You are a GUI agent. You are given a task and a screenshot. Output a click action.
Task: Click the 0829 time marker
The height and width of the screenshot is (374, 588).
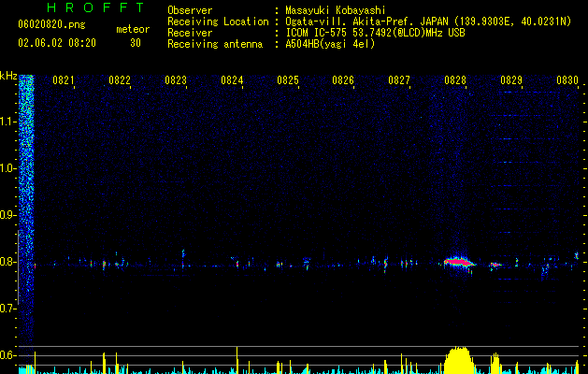pos(511,80)
